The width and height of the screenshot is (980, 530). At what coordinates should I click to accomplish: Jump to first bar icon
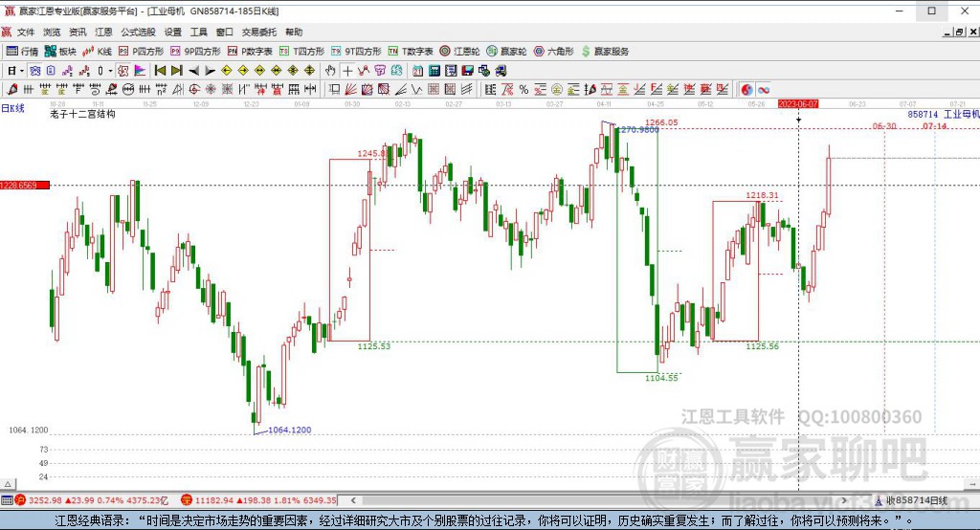[160, 71]
